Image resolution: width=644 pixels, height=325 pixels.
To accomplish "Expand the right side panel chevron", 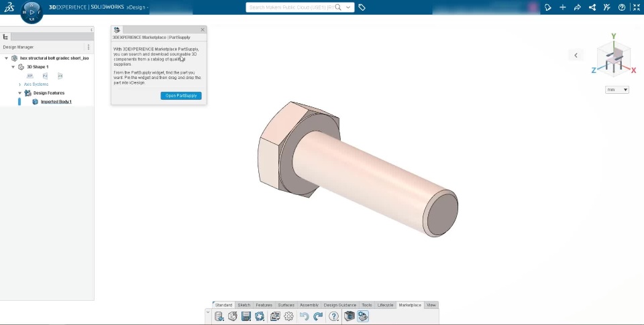I will 576,56.
